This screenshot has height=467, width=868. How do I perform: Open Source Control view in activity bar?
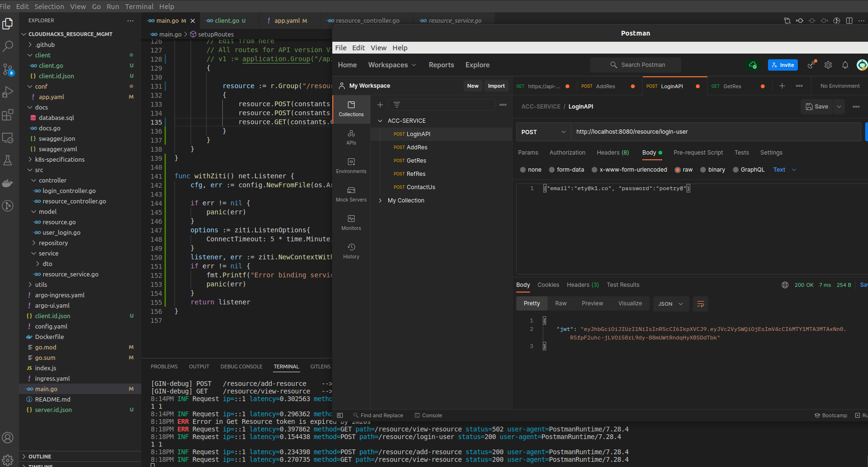pyautogui.click(x=8, y=69)
